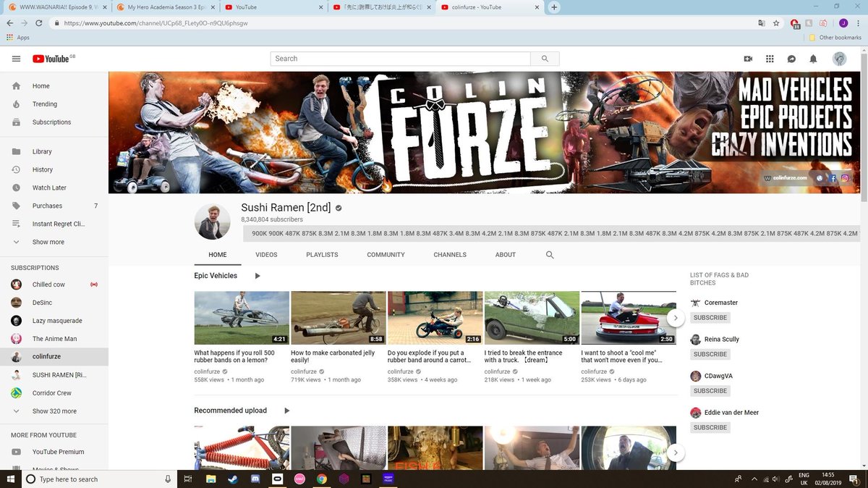Play all Recommended upload videos
This screenshot has height=488, width=868.
(x=286, y=411)
